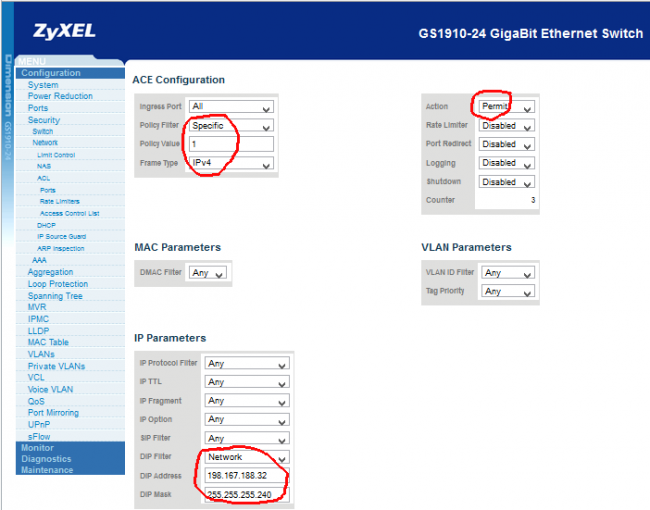Image resolution: width=650 pixels, height=510 pixels.
Task: Click the Policy Value input field
Action: (231, 144)
